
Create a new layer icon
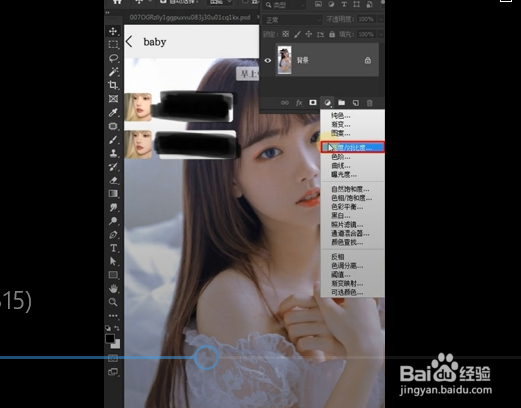(x=356, y=103)
